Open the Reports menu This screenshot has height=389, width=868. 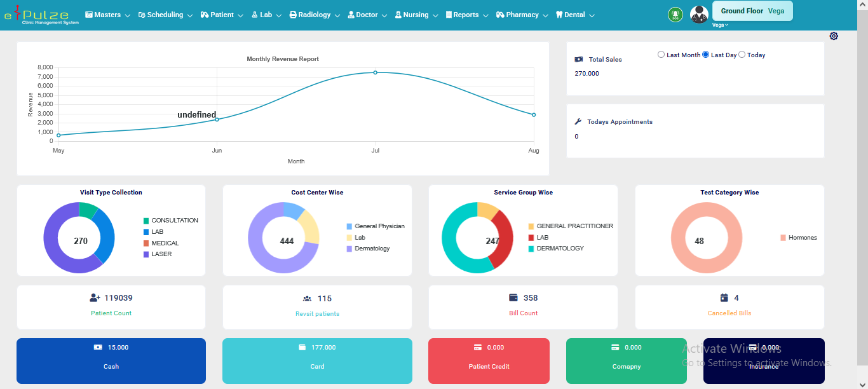pos(466,15)
